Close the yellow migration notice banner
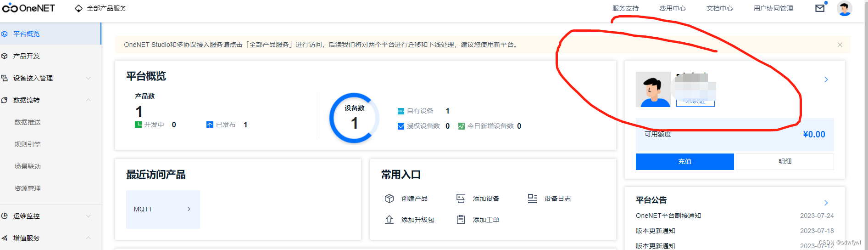The image size is (868, 250). coord(840,45)
